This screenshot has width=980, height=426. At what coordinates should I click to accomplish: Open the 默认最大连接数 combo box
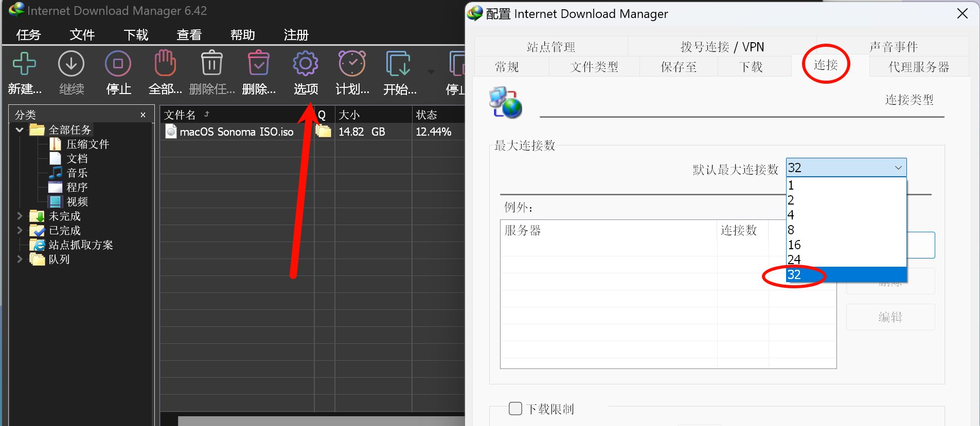(x=846, y=168)
